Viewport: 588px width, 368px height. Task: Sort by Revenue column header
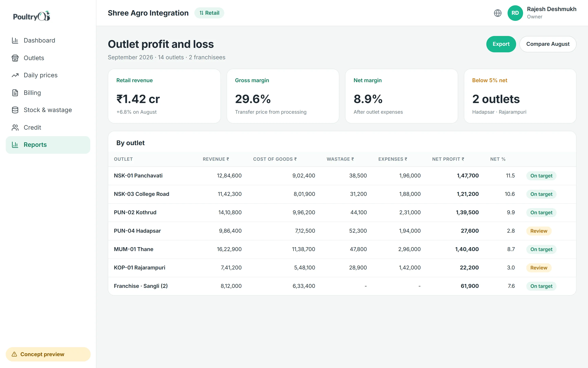coord(216,159)
